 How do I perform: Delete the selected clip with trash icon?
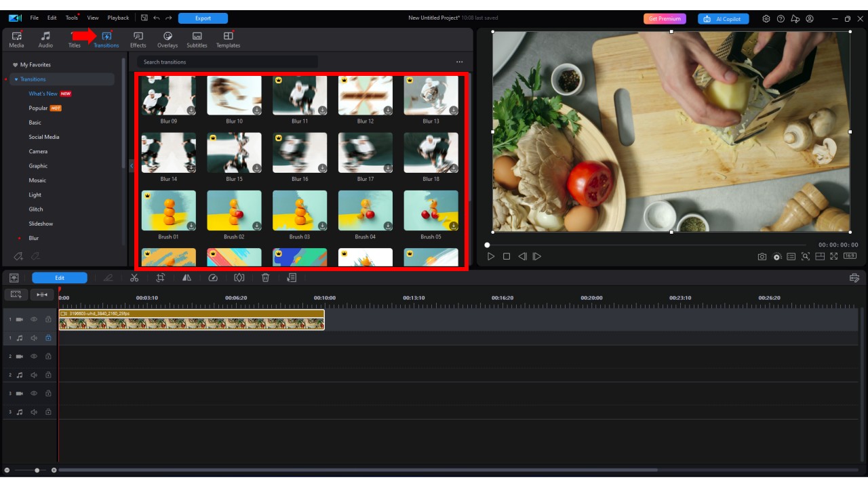click(x=266, y=278)
